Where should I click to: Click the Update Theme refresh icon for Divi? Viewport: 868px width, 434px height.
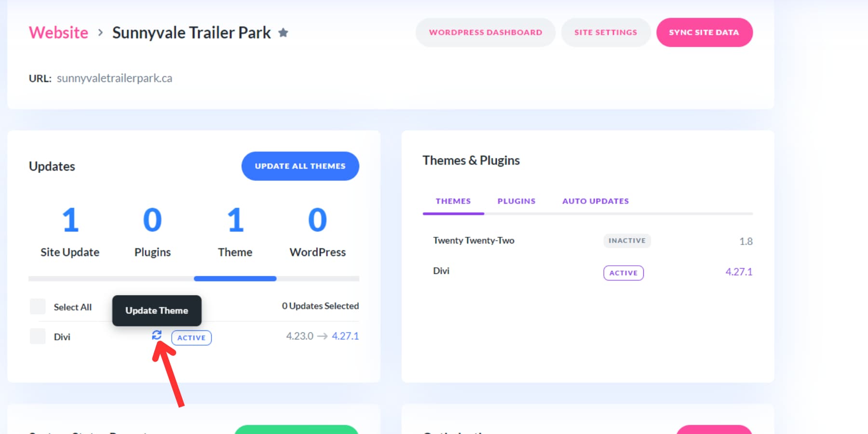click(157, 336)
